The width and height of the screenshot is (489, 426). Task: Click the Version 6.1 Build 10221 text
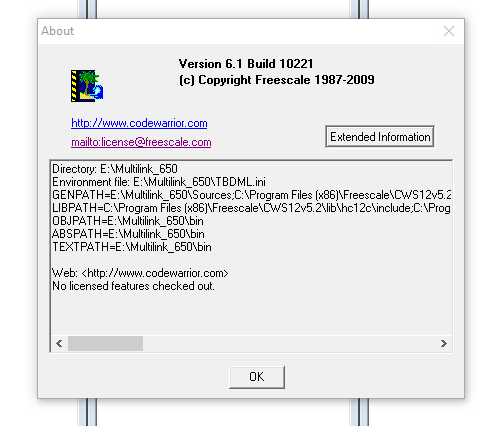click(246, 64)
